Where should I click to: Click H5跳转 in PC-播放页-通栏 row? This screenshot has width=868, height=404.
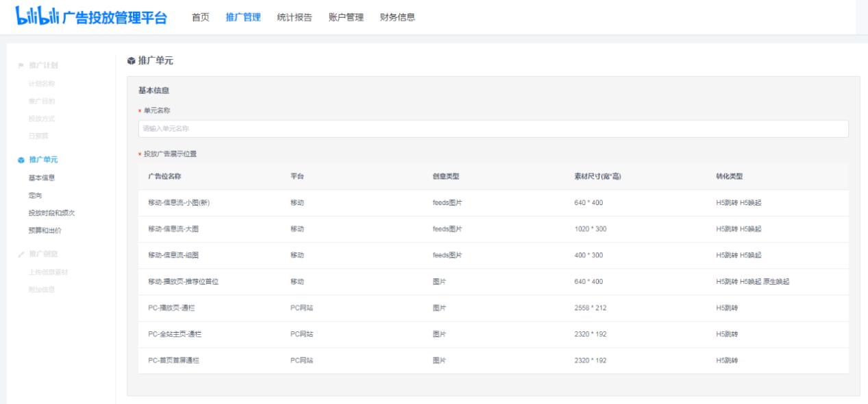tap(727, 308)
